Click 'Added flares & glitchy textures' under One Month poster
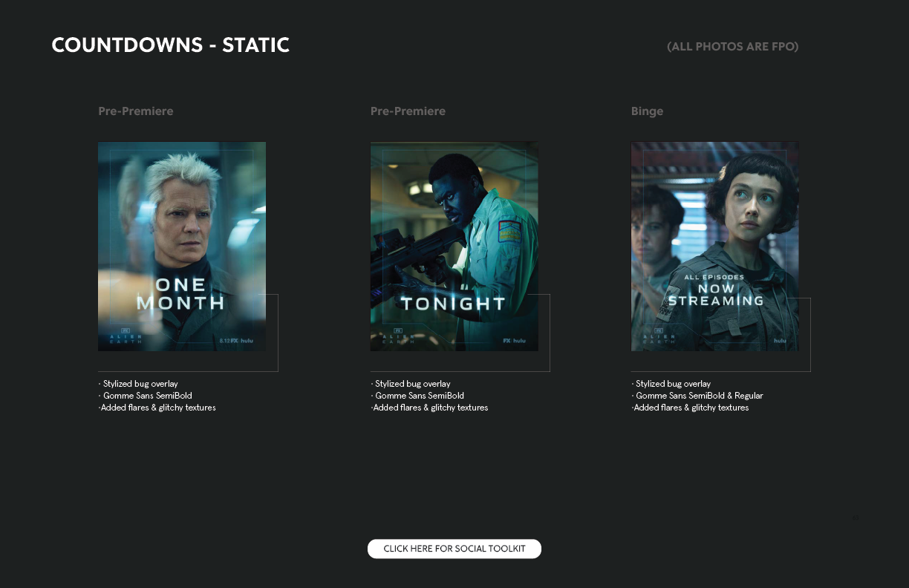The width and height of the screenshot is (909, 588). [x=157, y=408]
